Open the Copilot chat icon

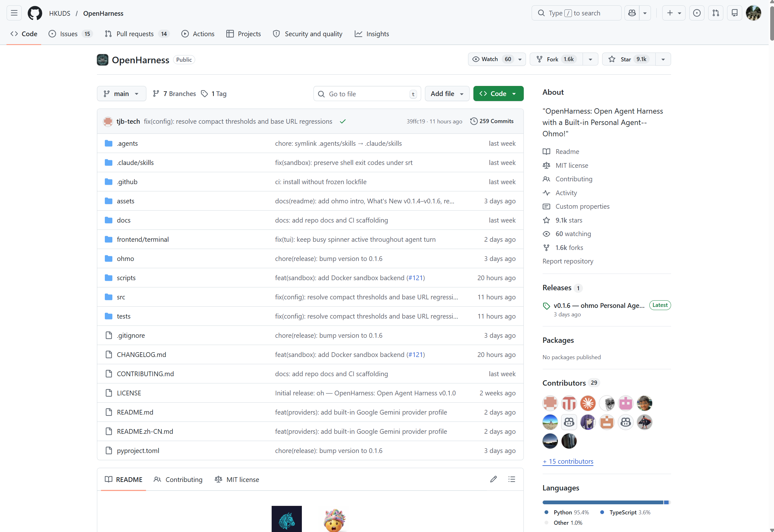(632, 13)
